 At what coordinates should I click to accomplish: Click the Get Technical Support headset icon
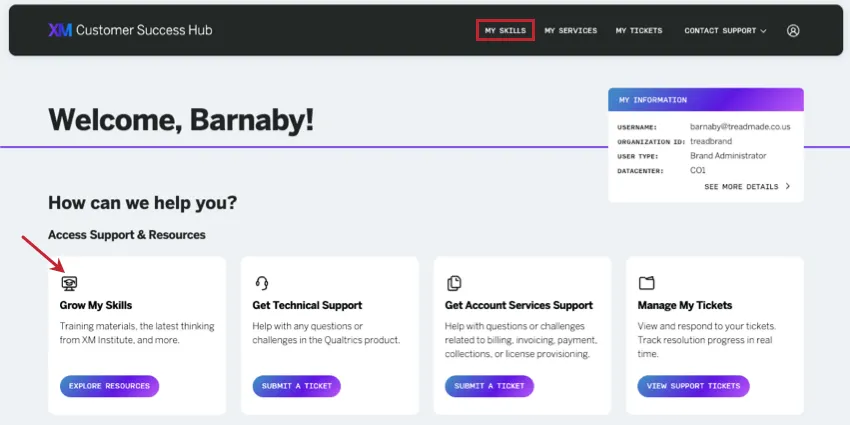point(262,283)
